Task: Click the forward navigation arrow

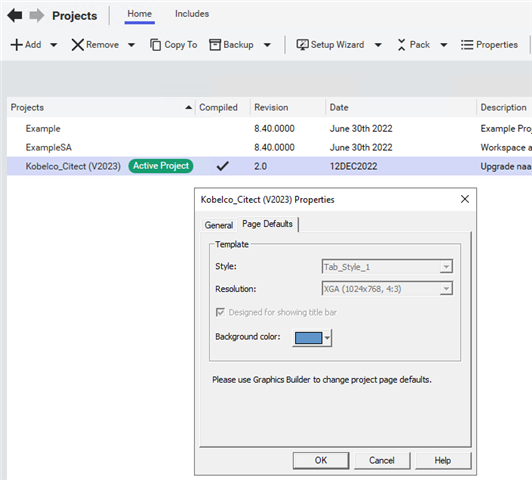Action: coord(37,16)
